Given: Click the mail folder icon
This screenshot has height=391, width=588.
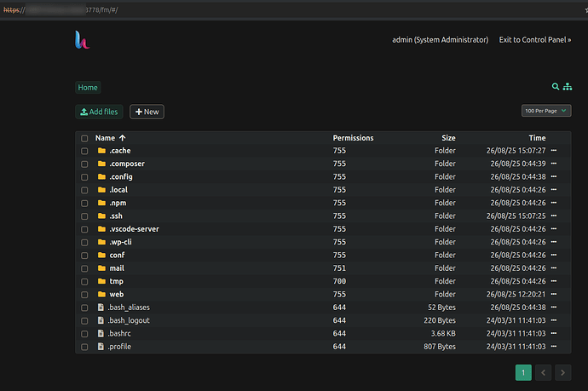Looking at the screenshot, I should [x=101, y=268].
